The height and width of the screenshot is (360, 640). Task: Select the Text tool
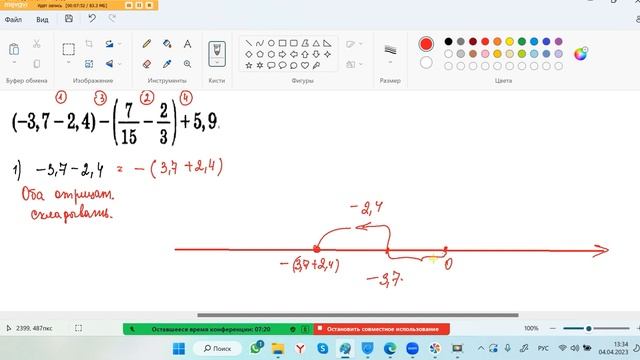[187, 44]
